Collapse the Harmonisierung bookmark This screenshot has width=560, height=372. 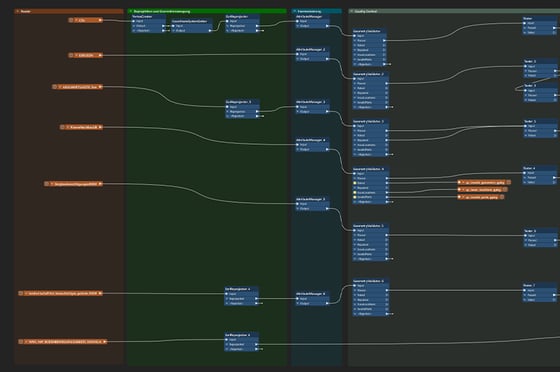point(295,11)
